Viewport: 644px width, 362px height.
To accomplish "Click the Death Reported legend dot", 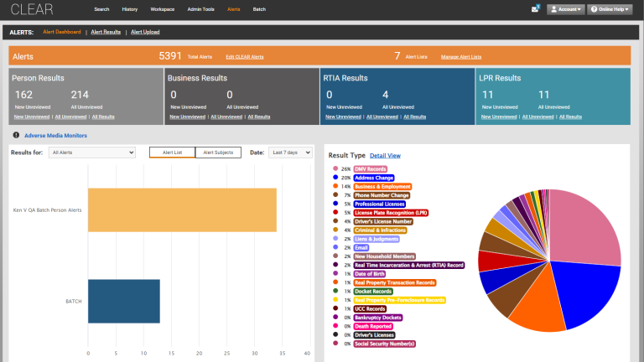I will 335,326.
